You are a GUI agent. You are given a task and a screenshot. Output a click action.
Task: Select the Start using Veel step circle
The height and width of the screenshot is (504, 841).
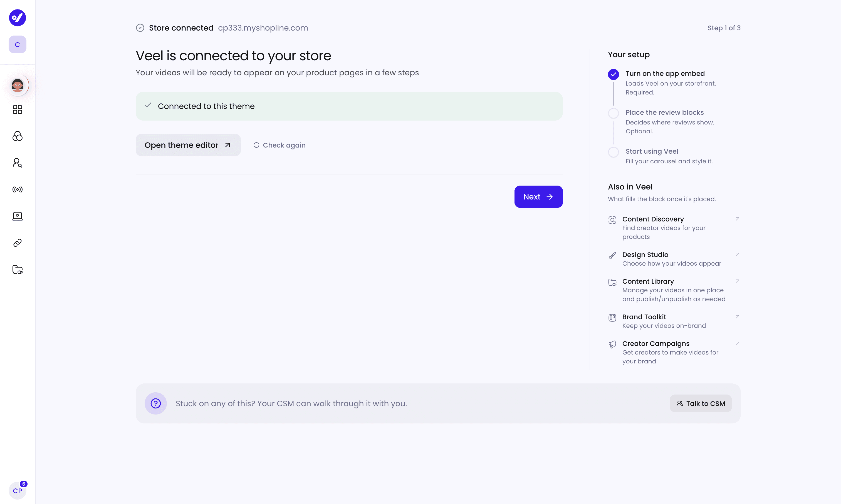[613, 152]
